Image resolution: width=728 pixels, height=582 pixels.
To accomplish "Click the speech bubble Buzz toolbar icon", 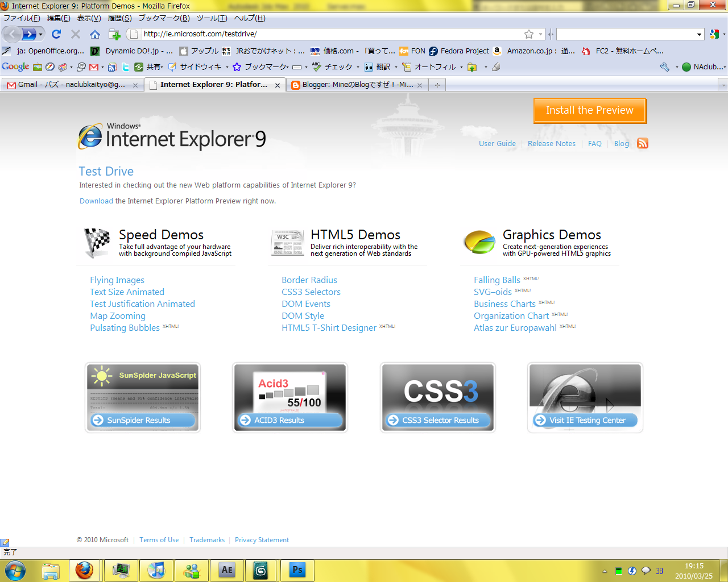I will (x=81, y=67).
